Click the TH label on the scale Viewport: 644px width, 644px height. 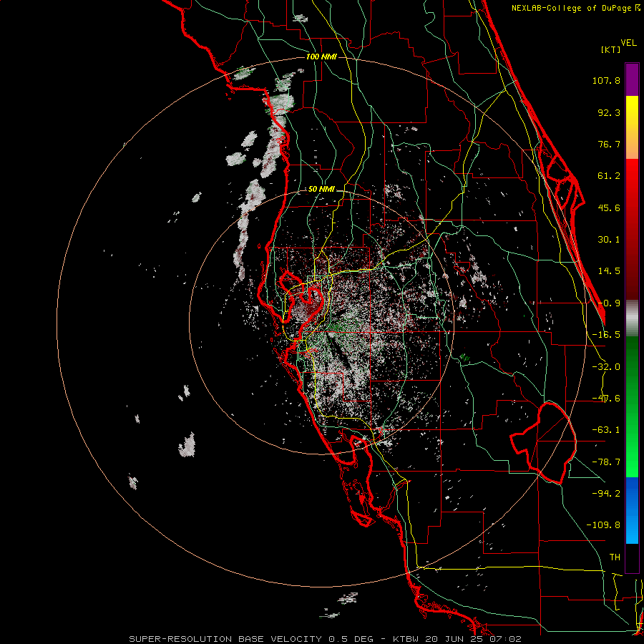[615, 557]
